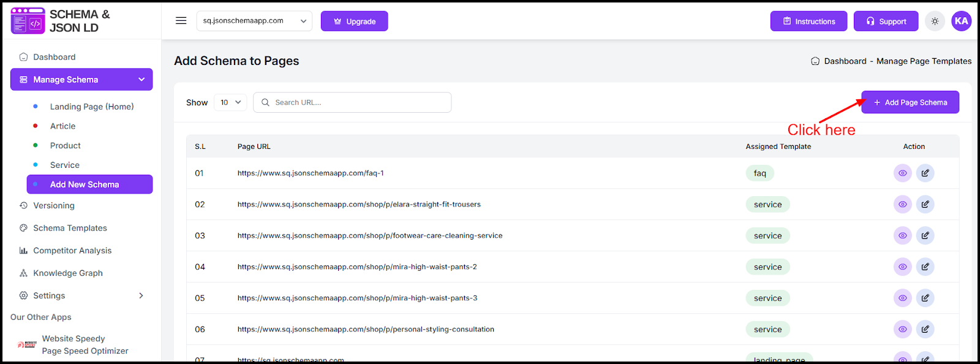The image size is (980, 364).
Task: Click the Add Page Schema button
Action: [x=910, y=102]
